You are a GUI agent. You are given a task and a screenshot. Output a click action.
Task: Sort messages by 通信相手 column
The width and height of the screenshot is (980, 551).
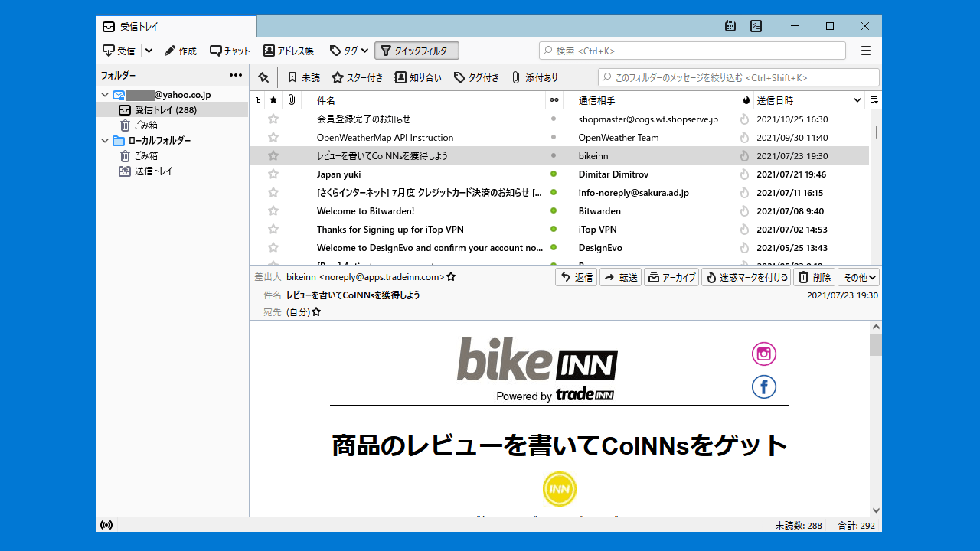click(650, 100)
